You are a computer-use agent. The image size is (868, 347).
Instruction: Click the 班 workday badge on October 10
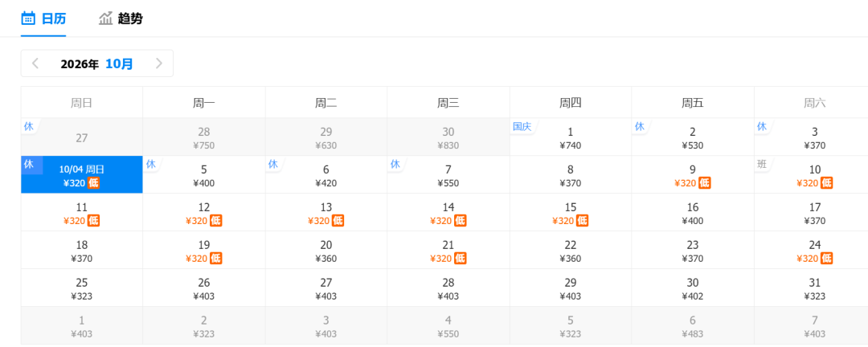pos(762,164)
